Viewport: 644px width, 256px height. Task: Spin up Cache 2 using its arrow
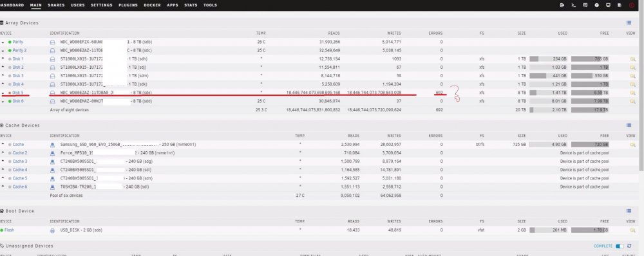point(3,152)
